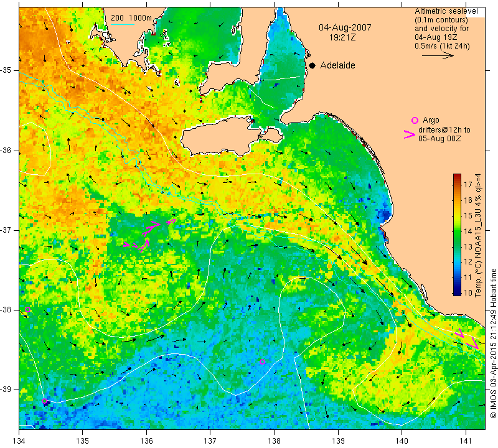Screen dimensions: 498x448
Task: Click the 05-Aug 00Z legend text
Action: [x=439, y=138]
